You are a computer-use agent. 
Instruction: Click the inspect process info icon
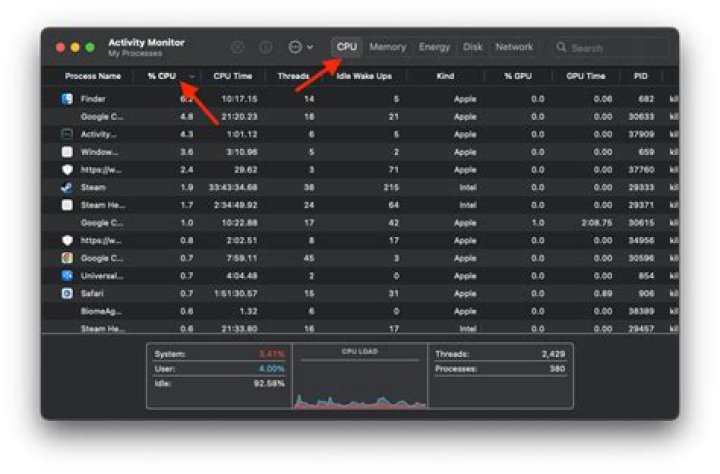(266, 47)
